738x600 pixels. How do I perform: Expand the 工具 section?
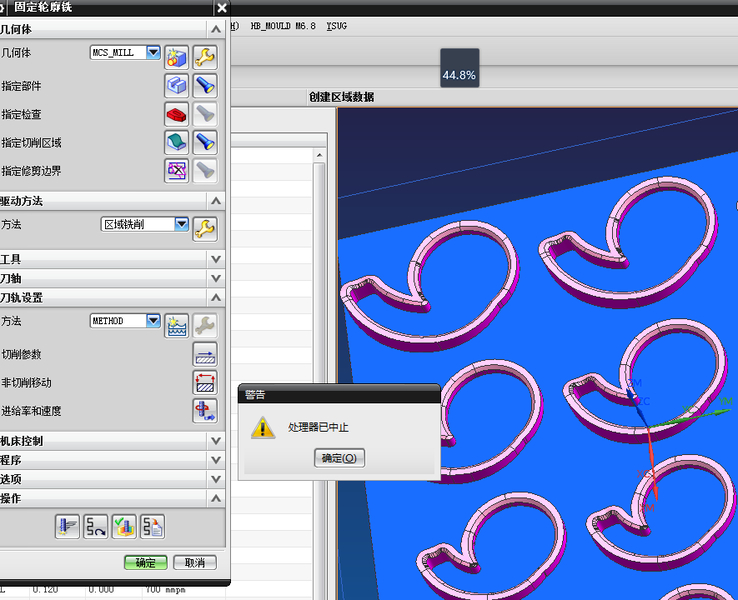coord(216,259)
